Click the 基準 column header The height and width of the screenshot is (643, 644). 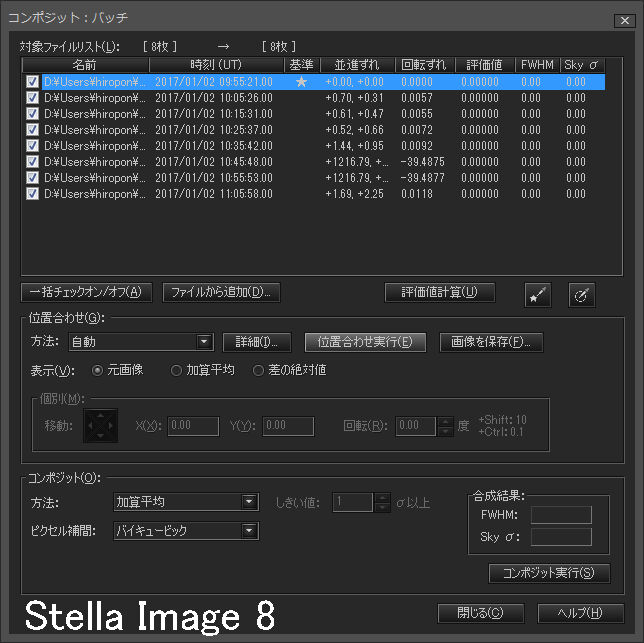coord(301,65)
